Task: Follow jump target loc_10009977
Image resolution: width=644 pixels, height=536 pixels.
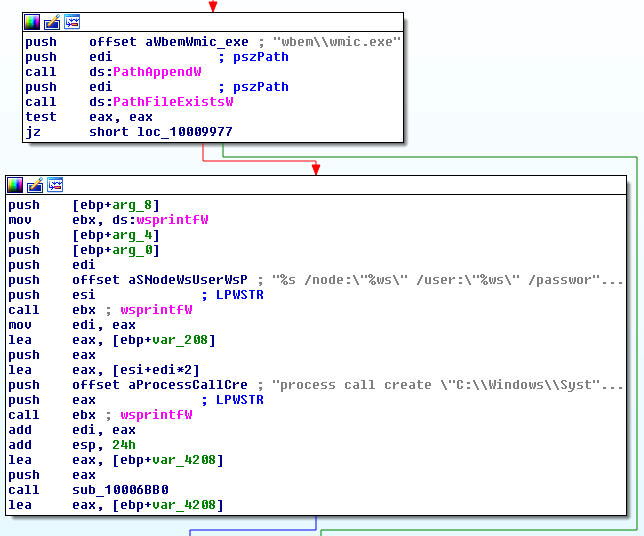Action: pos(185,132)
